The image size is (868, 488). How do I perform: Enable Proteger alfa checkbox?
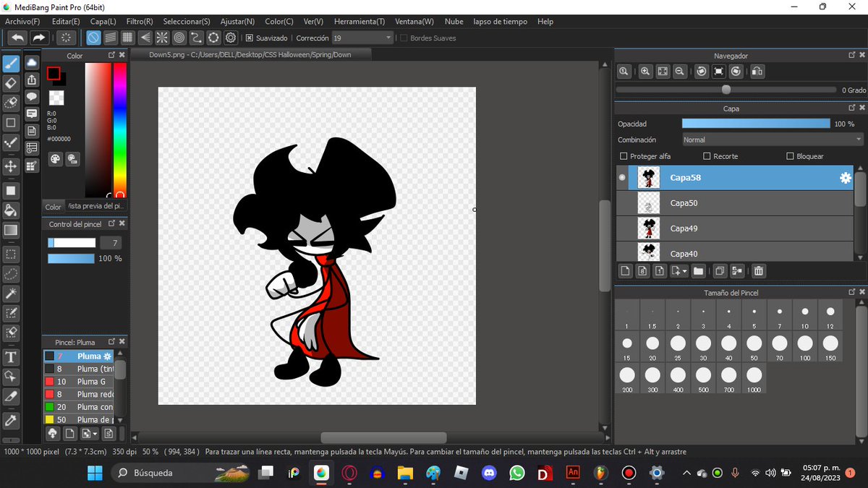[624, 156]
